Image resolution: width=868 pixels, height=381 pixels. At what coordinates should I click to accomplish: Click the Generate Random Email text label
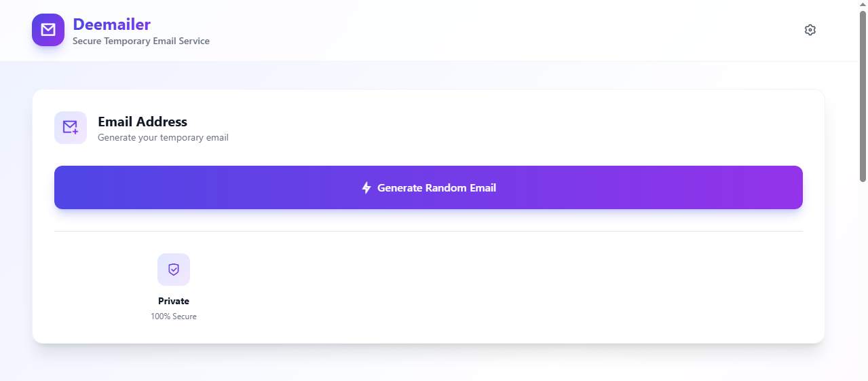click(436, 187)
